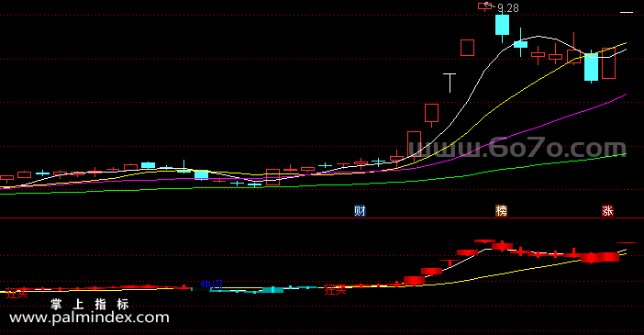644x335 pixels.
Task: Click the large cyan candle below 9.28
Action: (502, 25)
